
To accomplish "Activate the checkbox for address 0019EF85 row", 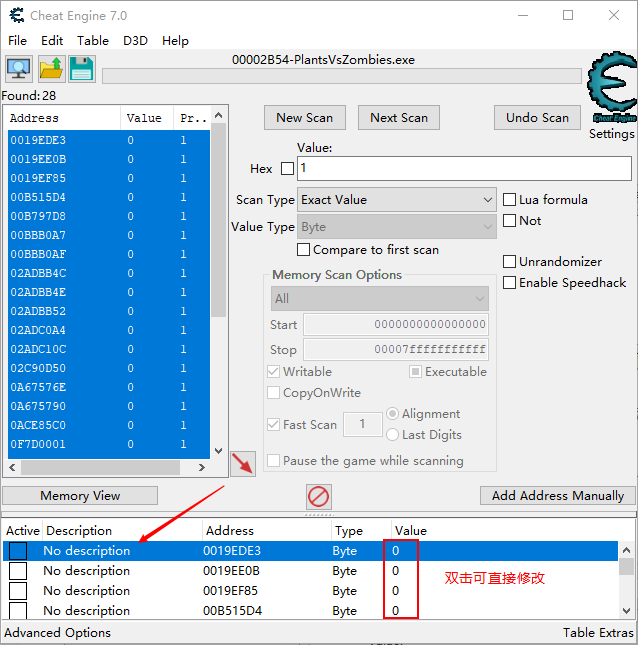I will point(18,591).
